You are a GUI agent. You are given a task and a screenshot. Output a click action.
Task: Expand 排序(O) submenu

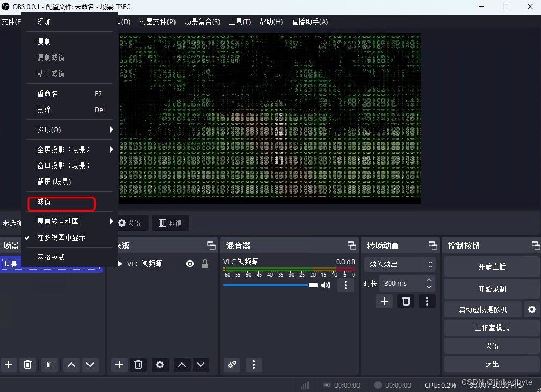tap(70, 129)
